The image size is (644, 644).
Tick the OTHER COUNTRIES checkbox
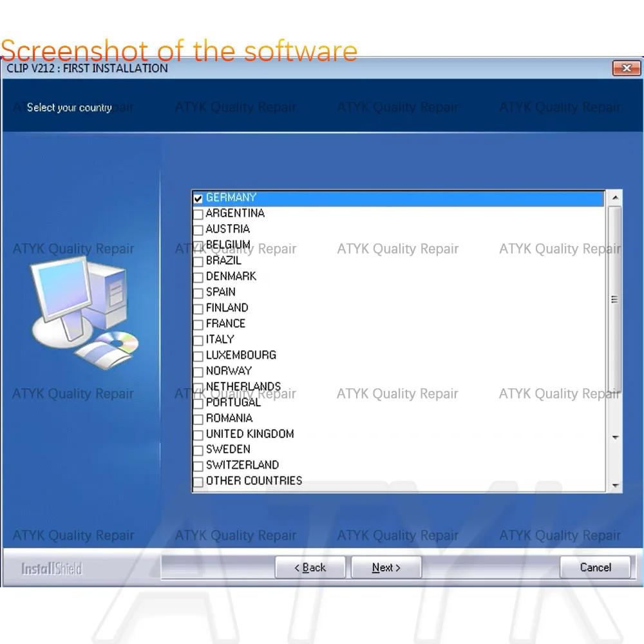tap(198, 481)
